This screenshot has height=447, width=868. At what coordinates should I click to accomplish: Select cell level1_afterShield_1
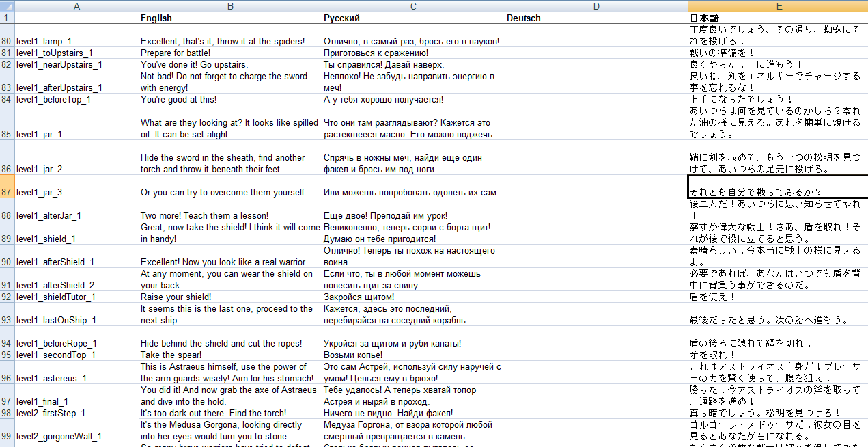[76, 256]
